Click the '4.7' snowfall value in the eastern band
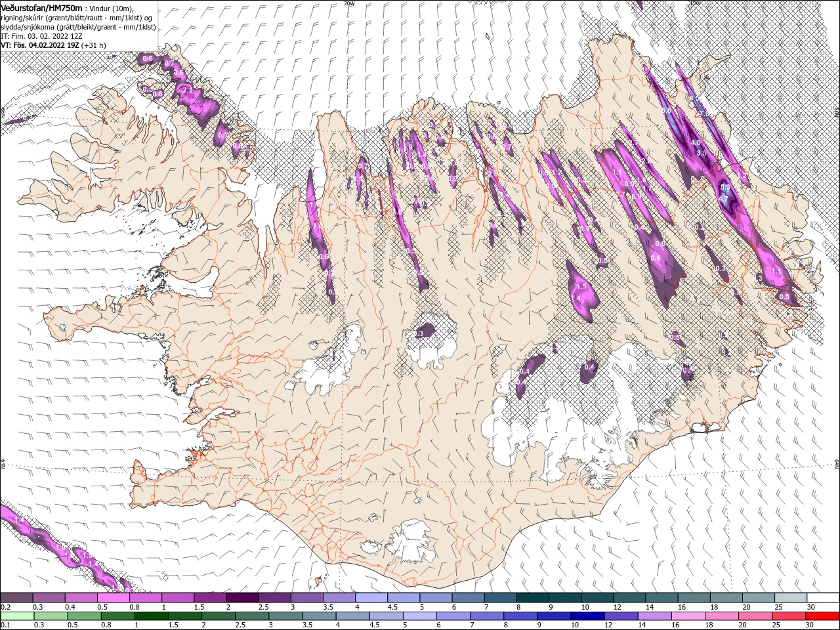This screenshot has width=840, height=630. click(x=724, y=198)
